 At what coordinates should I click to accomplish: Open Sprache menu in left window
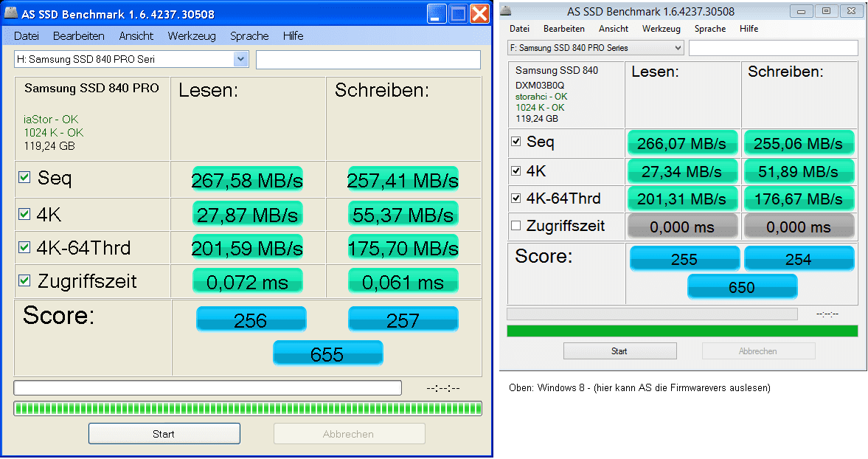point(249,36)
